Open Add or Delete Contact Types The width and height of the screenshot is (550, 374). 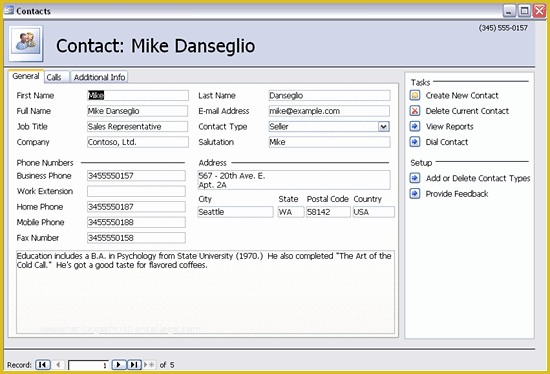tap(478, 178)
